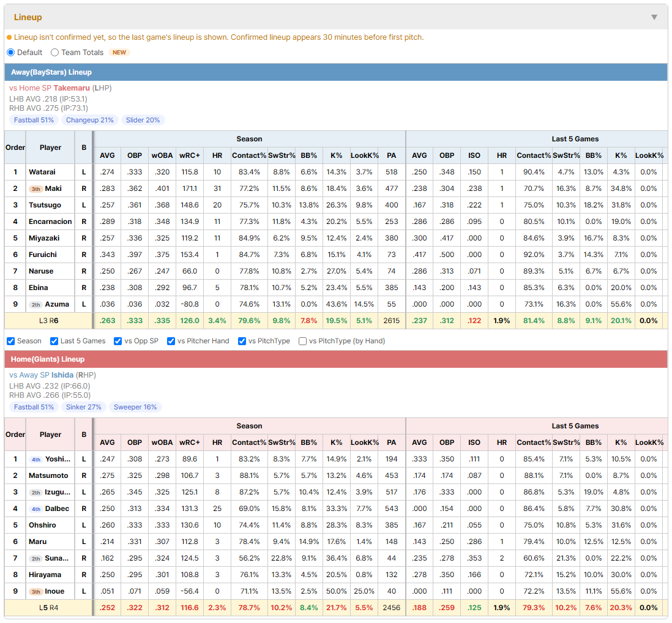Click the L5 R4 summary cell
Image resolution: width=672 pixels, height=623 pixels.
48,608
